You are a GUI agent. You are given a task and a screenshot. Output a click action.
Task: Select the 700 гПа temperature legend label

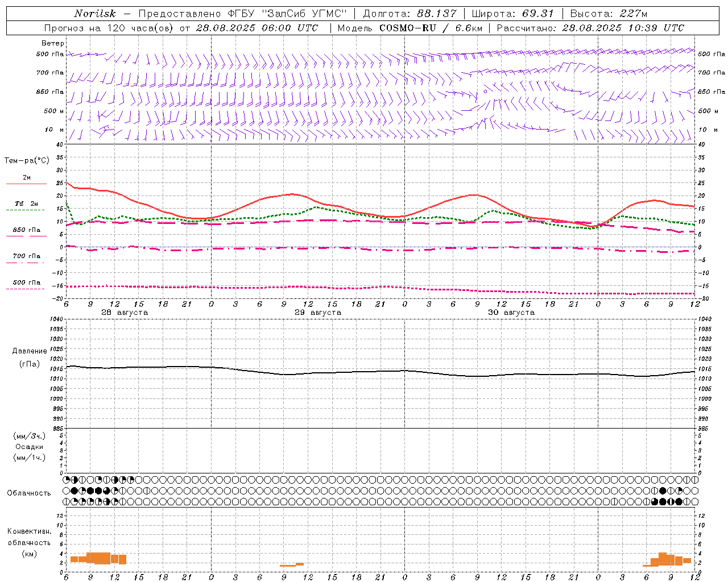(27, 256)
